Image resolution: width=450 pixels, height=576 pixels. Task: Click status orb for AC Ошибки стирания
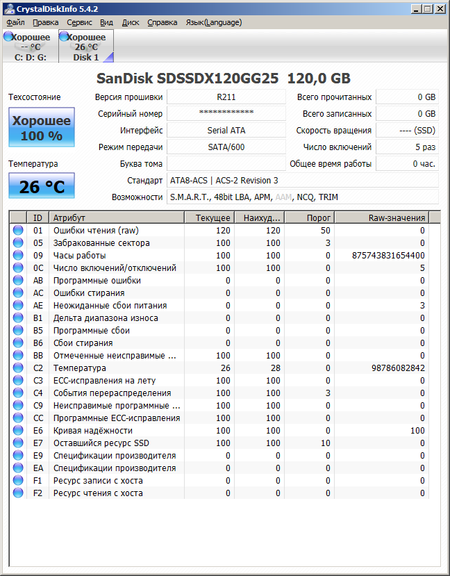18,293
